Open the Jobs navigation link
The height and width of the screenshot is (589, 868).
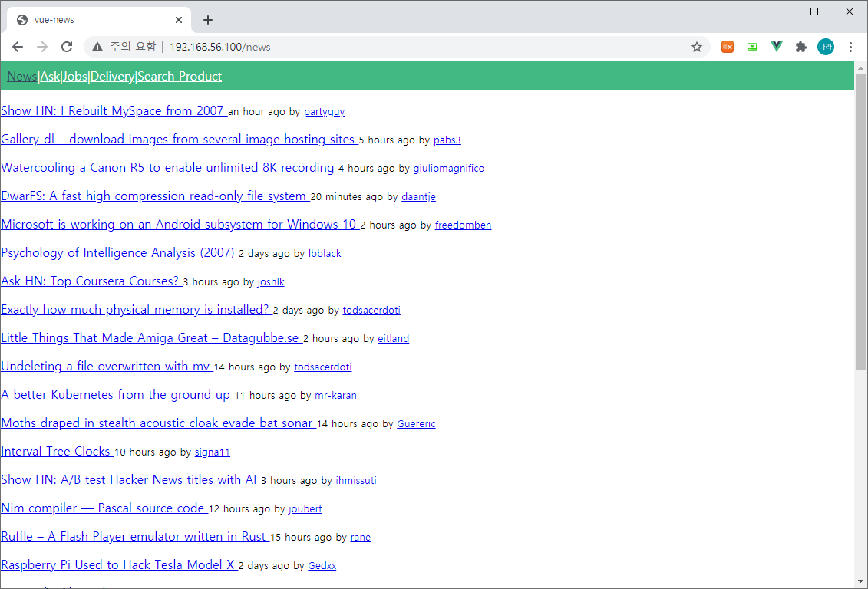click(x=74, y=77)
